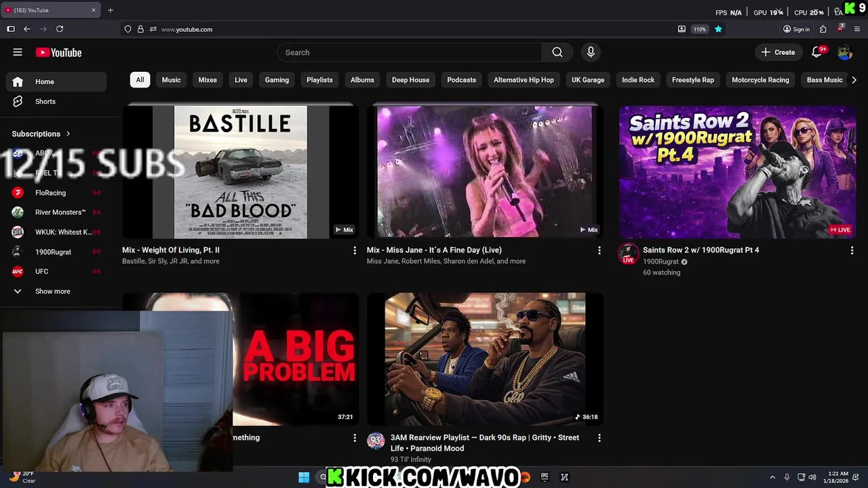
Task: Open options for 3AM Rearview Playlist
Action: coord(599,439)
